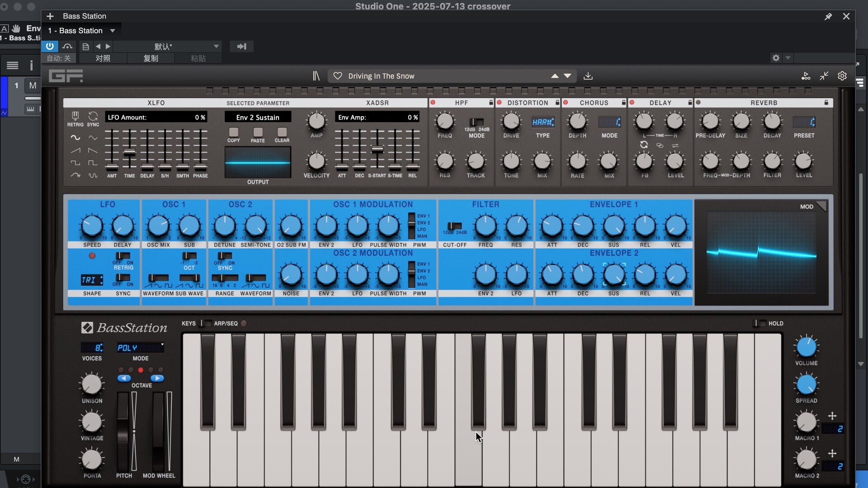Click the 复制 (Copy) button

pyautogui.click(x=151, y=58)
